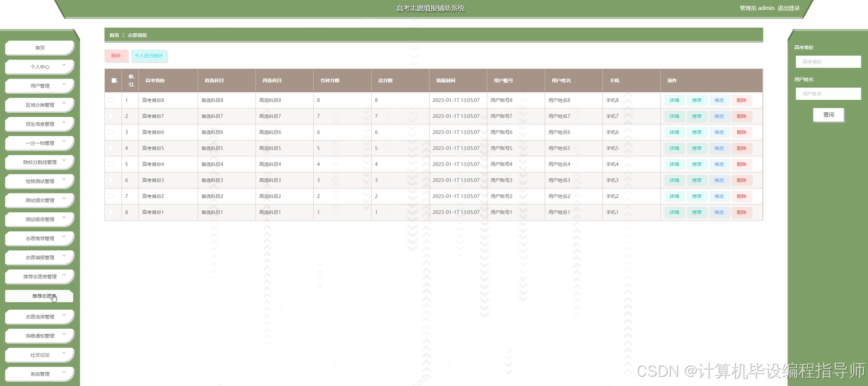Check the checkbox for row 高考省份8

click(111, 100)
